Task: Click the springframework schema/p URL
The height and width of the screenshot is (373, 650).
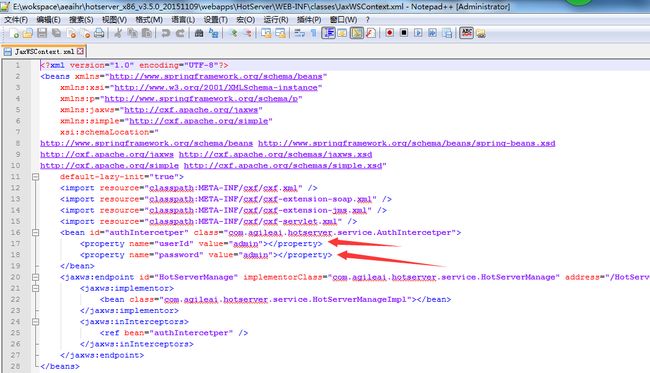Action: coord(201,99)
